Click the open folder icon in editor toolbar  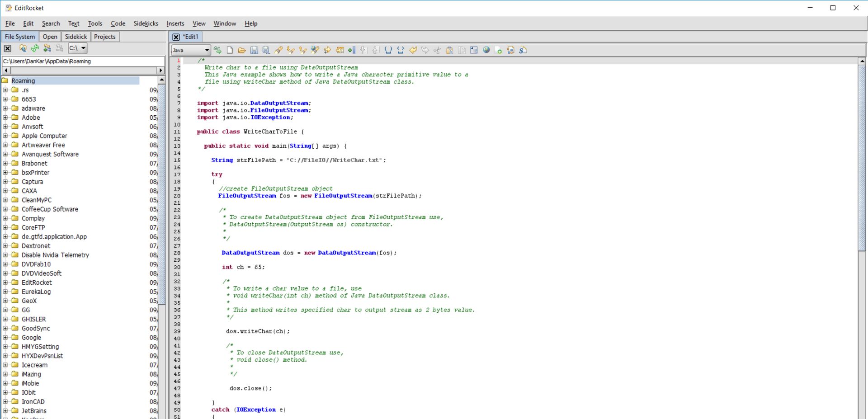coord(242,50)
